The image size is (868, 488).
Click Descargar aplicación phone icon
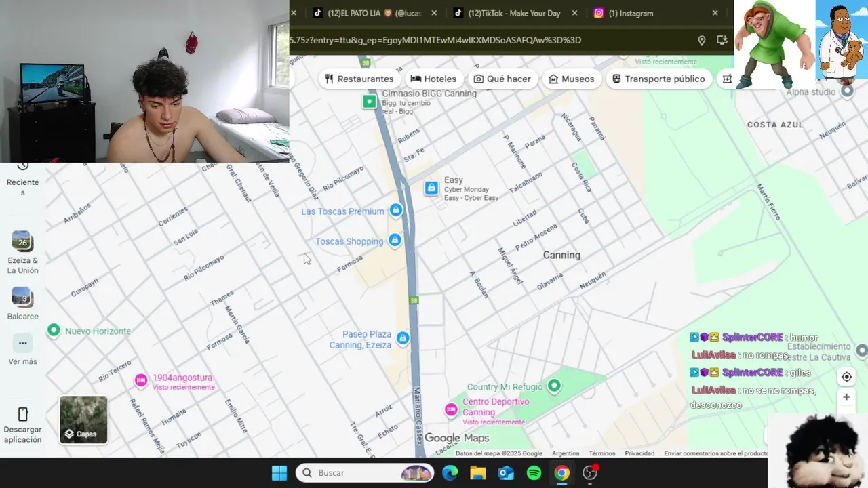coord(22,414)
